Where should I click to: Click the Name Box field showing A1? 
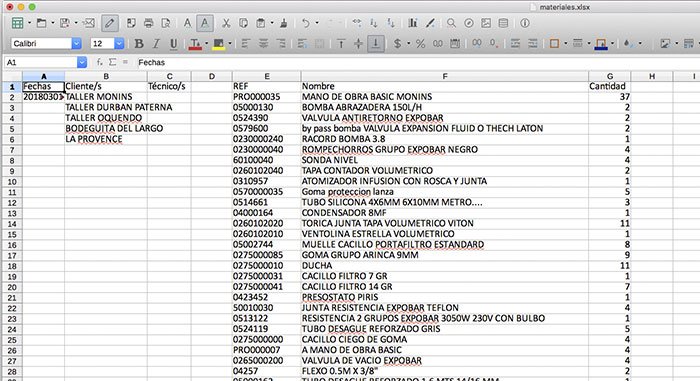[40, 63]
